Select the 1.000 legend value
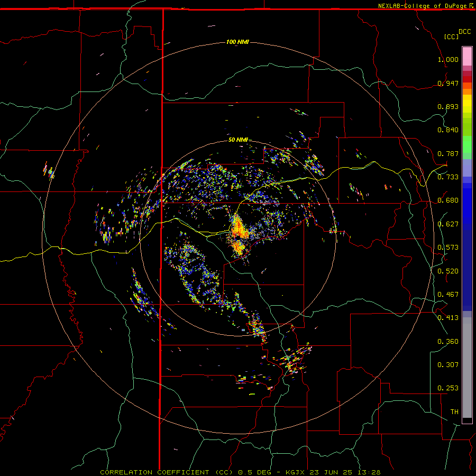Viewport: 476px width, 476px height. [448, 59]
